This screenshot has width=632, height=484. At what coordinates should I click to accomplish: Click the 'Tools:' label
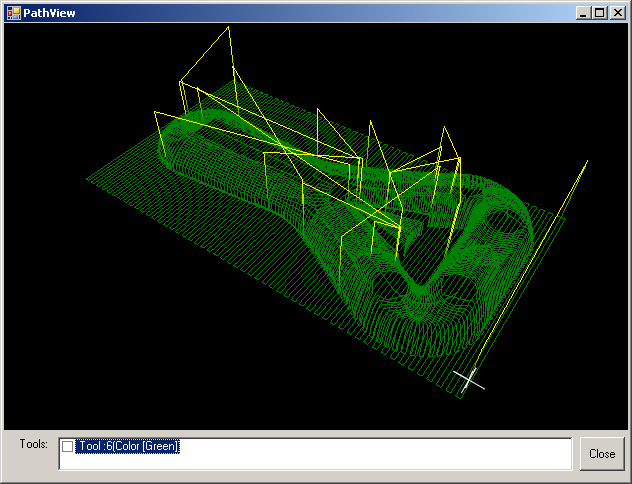(34, 444)
